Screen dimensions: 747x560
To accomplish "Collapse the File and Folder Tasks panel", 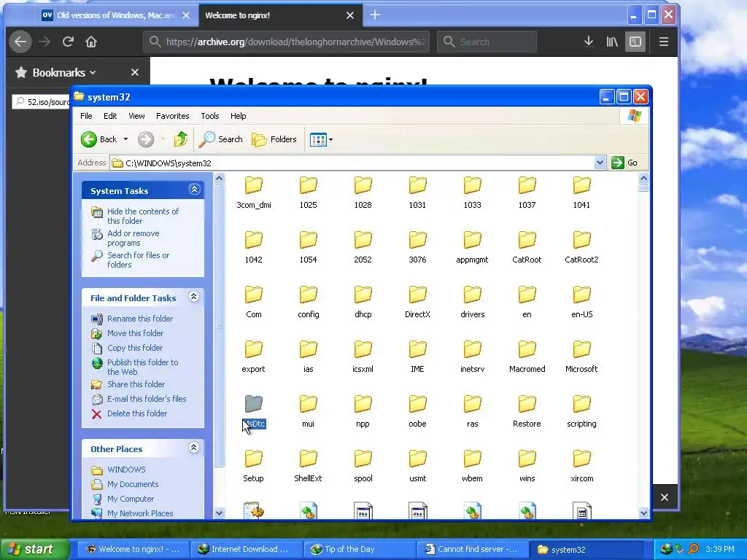I will click(x=193, y=297).
